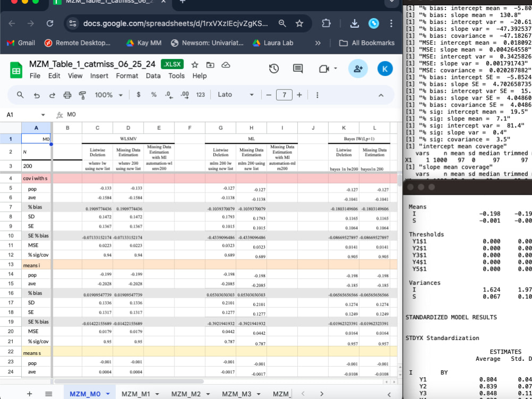Open the Edit menu
Image resolution: width=532 pixels, height=399 pixels.
(x=54, y=76)
